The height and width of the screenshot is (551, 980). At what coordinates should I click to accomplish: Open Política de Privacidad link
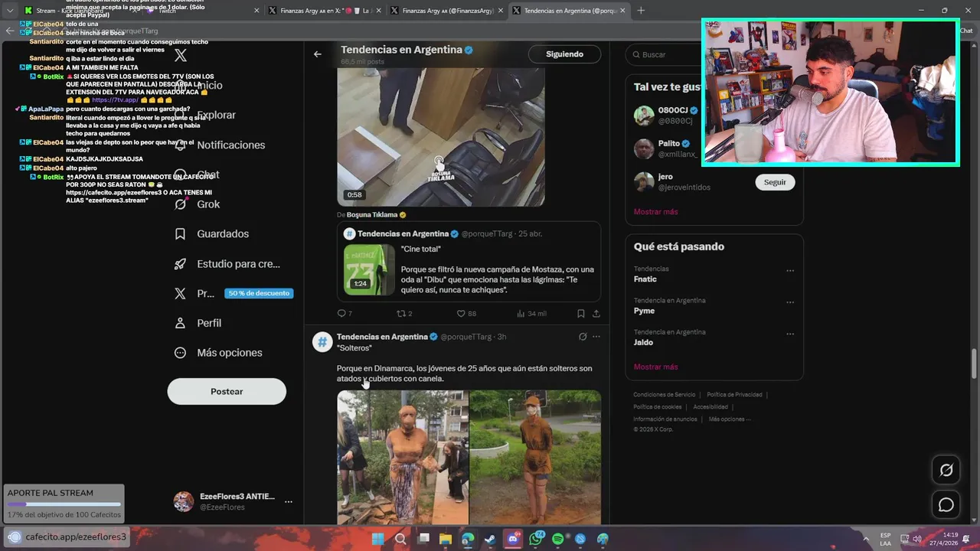[734, 395]
